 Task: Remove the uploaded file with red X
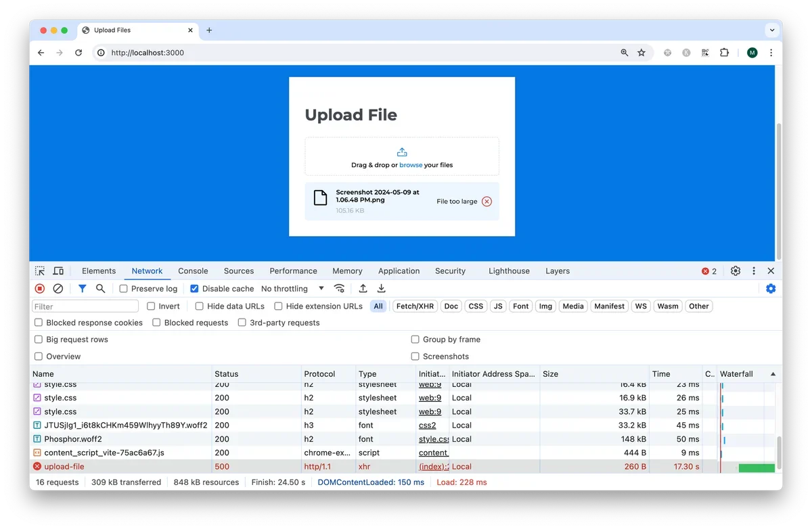(487, 201)
